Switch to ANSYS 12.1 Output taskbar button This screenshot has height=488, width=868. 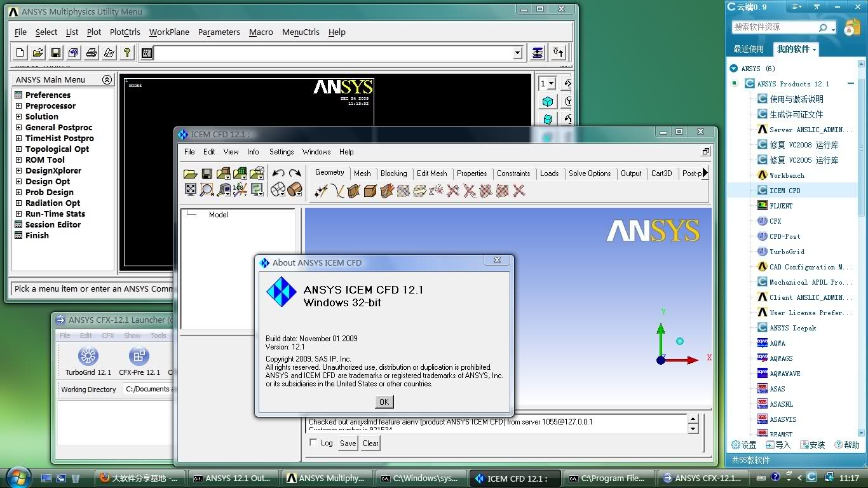233,478
